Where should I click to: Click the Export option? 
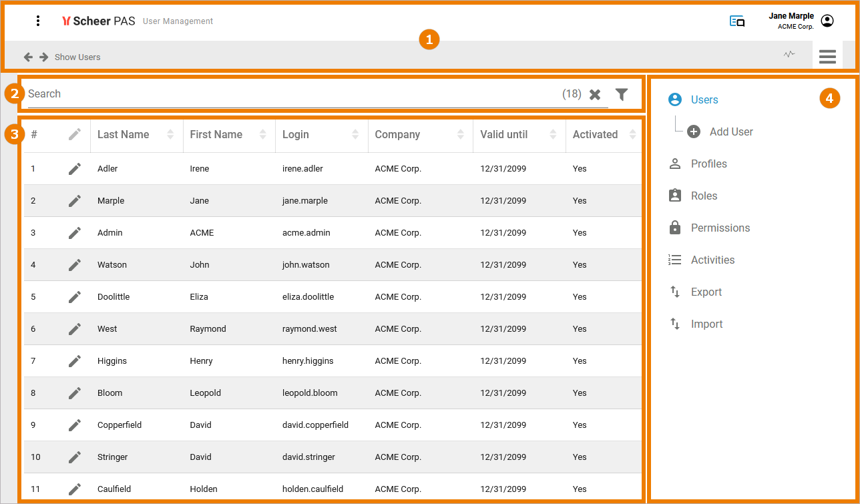(706, 292)
